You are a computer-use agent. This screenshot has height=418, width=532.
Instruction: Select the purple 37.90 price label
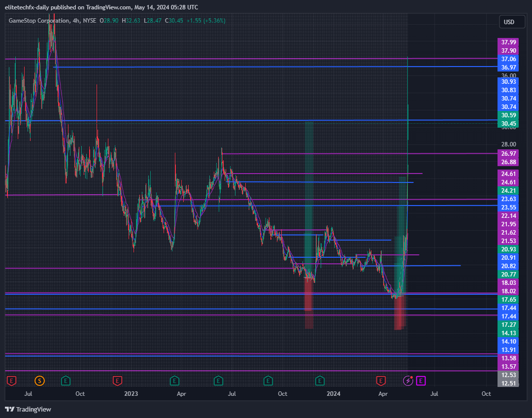(508, 51)
